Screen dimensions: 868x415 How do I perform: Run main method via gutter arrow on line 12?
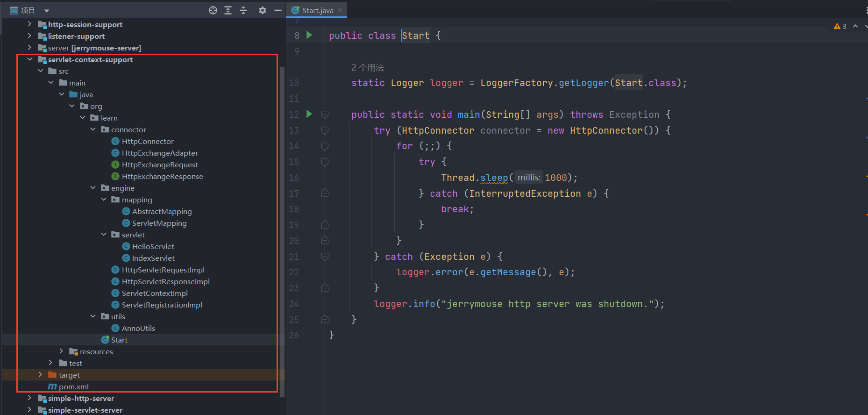(309, 114)
